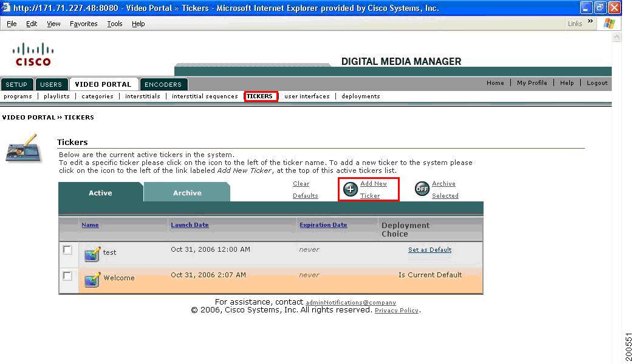
Task: Open the View menu
Action: [x=53, y=24]
